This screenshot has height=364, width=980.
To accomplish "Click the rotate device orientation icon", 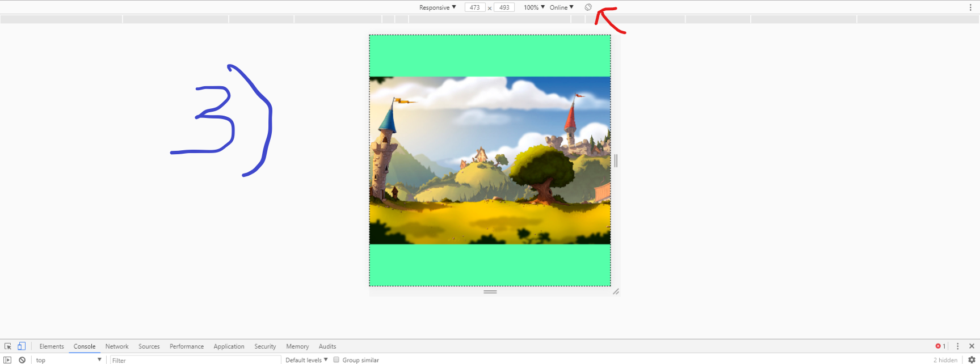I will tap(588, 7).
